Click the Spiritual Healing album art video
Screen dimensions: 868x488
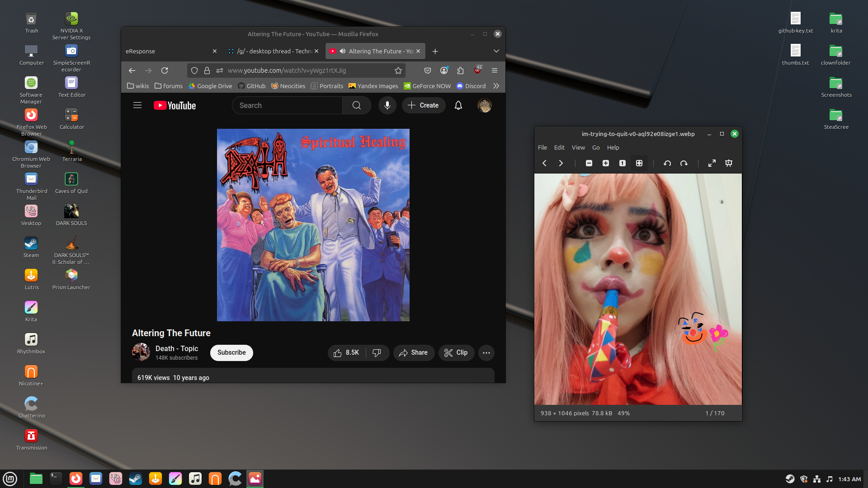(313, 225)
